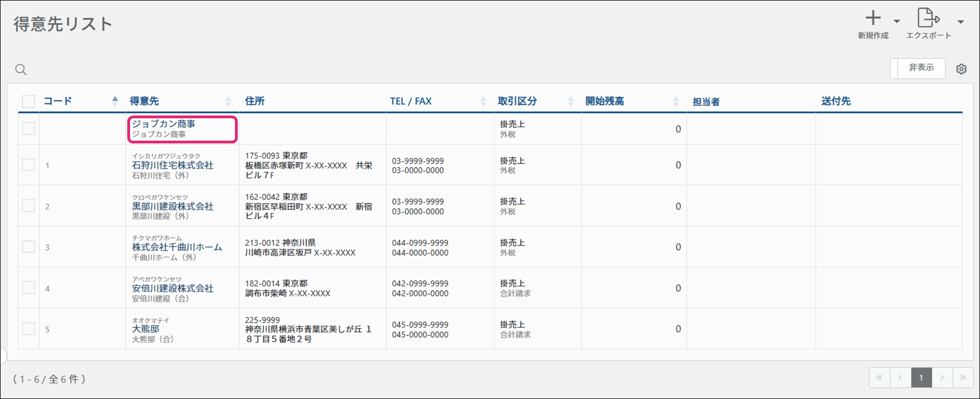
Task: Sort by 開始残高 column arrows
Action: (x=676, y=101)
